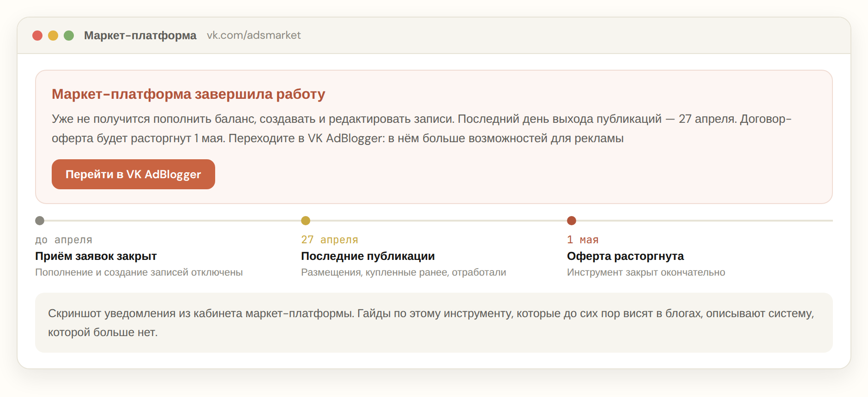The image size is (868, 397).
Task: Click the 'до апреля' date label
Action: (x=64, y=240)
